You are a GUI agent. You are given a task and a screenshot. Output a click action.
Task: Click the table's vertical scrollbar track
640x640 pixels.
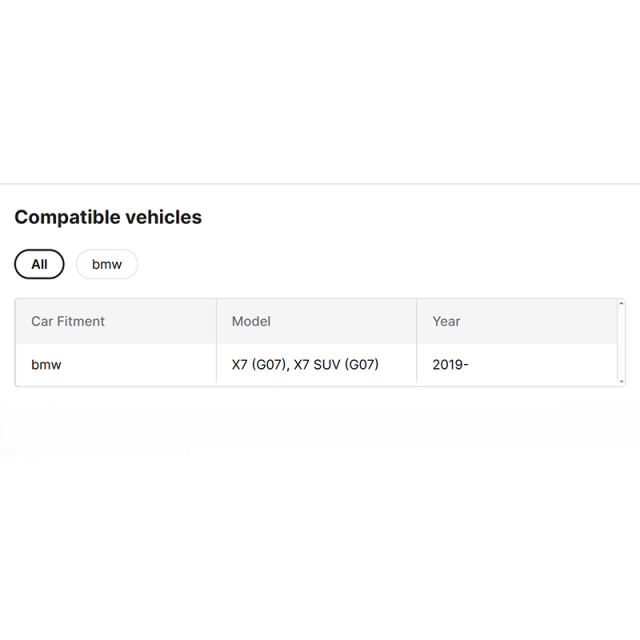[x=621, y=342]
